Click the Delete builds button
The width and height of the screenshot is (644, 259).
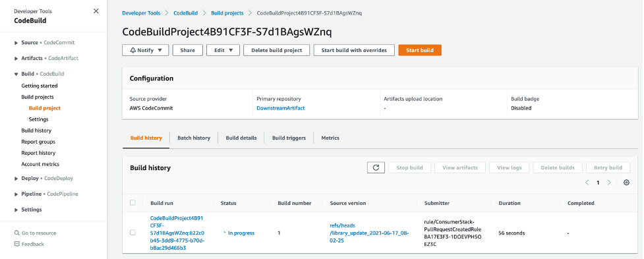point(558,167)
